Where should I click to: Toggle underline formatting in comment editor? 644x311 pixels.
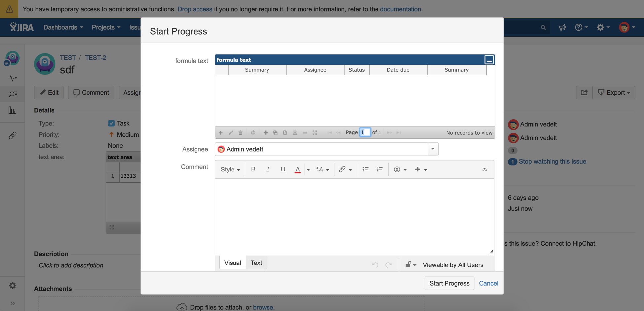[x=283, y=169]
